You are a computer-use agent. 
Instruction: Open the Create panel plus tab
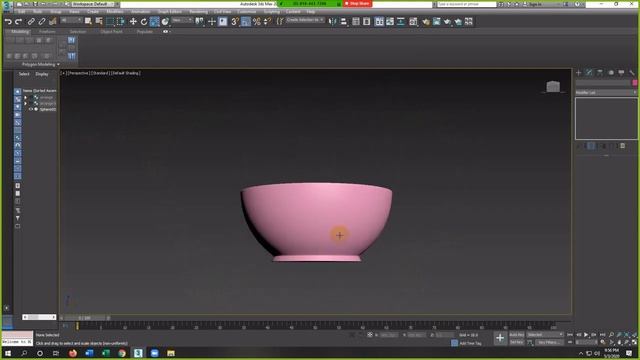pos(578,73)
